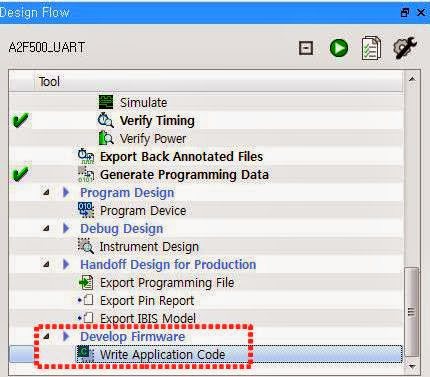The width and height of the screenshot is (430, 377).
Task: Collapse the Develop Firmware section
Action: (x=46, y=336)
